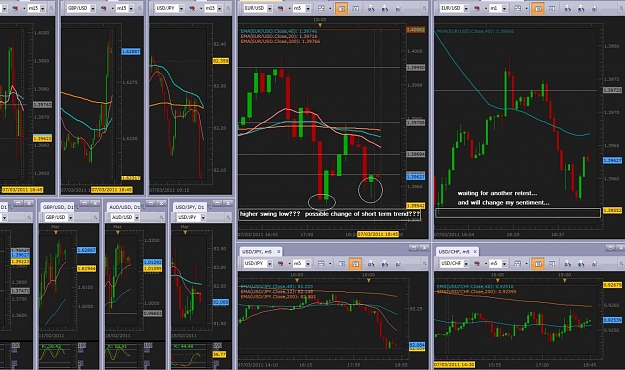Toggle unhighlighted scale button in USD/CHF m5 toolbar
The width and height of the screenshot is (625, 370).
click(552, 264)
